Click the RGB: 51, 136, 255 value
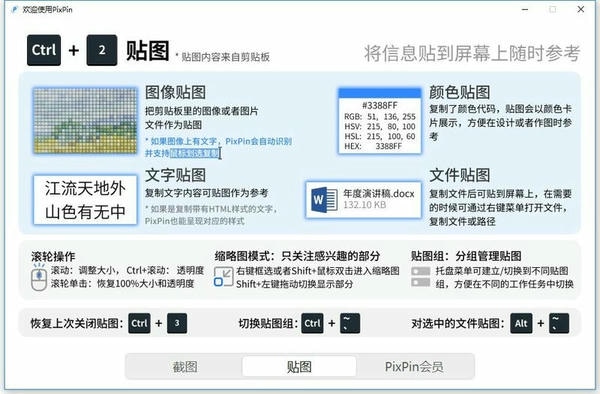 pos(380,116)
